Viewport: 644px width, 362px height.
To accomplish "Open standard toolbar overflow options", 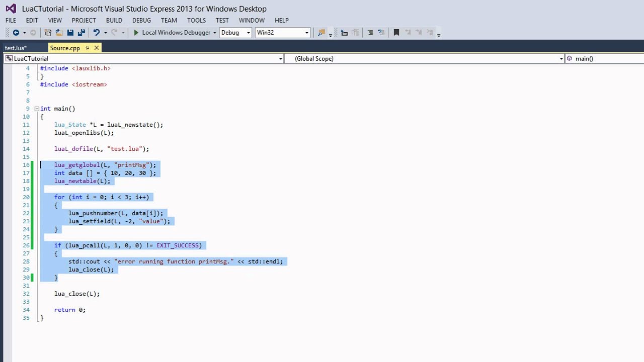I will 331,35.
